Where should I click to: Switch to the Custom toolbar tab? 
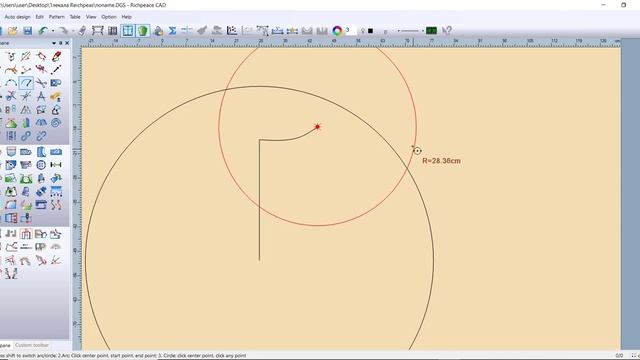32,345
